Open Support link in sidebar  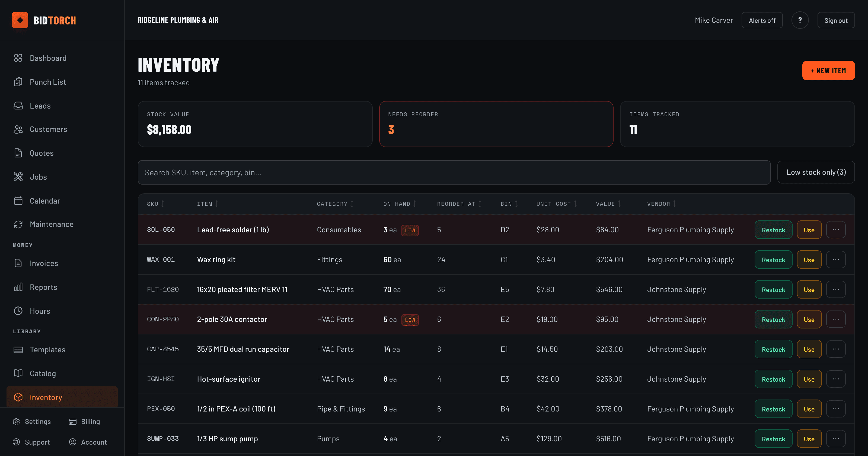[x=31, y=442]
